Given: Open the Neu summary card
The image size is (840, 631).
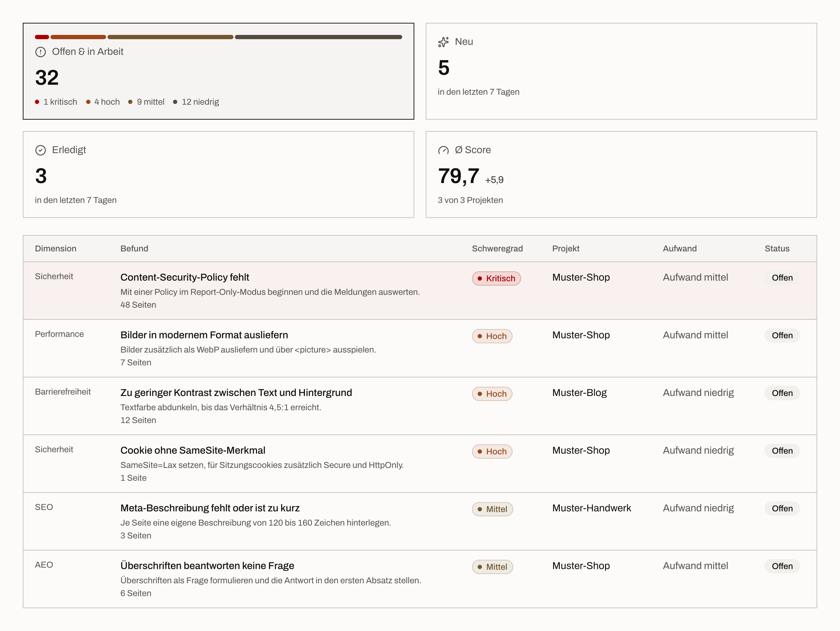Looking at the screenshot, I should pos(621,71).
